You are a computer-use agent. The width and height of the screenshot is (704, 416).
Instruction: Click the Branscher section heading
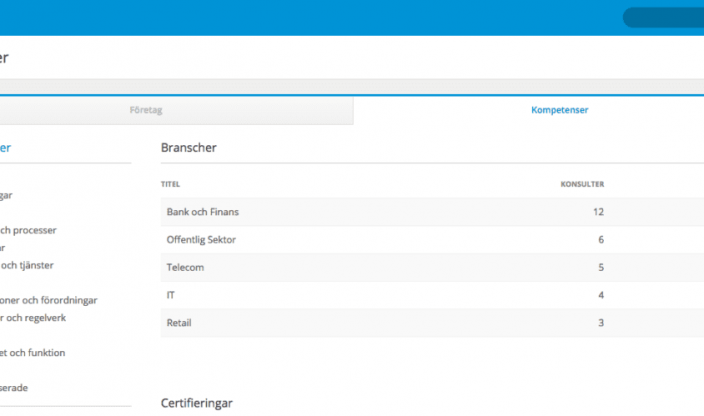[x=189, y=148]
